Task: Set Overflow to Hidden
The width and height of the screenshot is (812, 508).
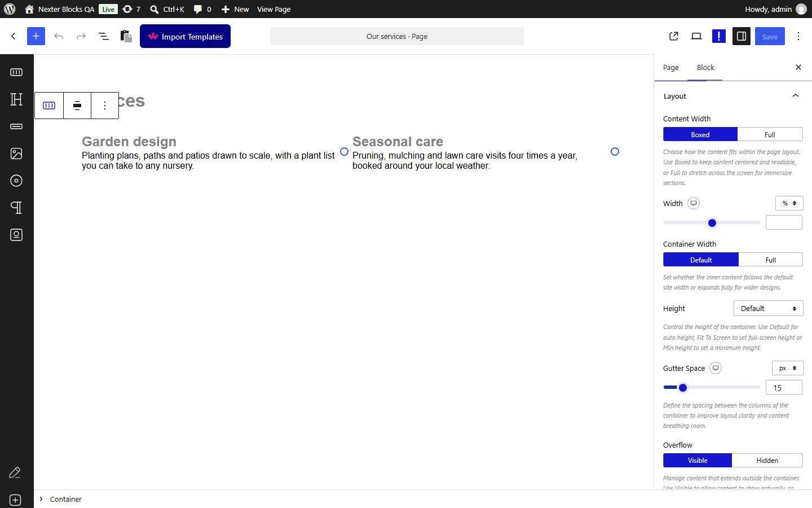Action: (767, 461)
